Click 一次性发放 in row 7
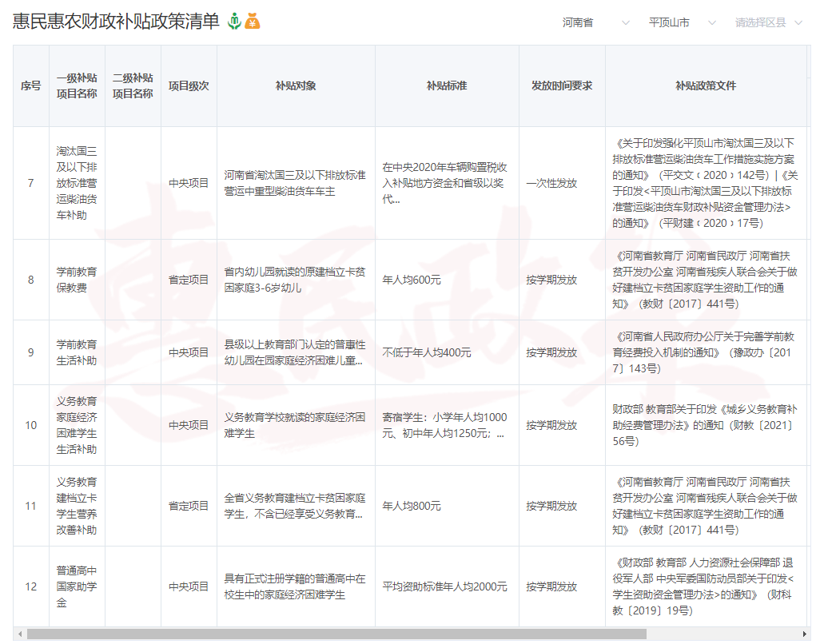The image size is (820, 644). (551, 183)
